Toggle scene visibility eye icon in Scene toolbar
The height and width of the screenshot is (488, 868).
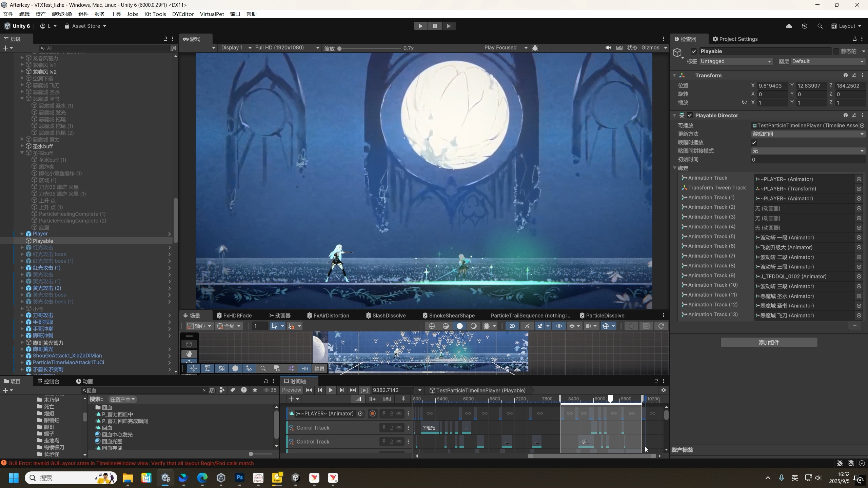click(x=559, y=326)
